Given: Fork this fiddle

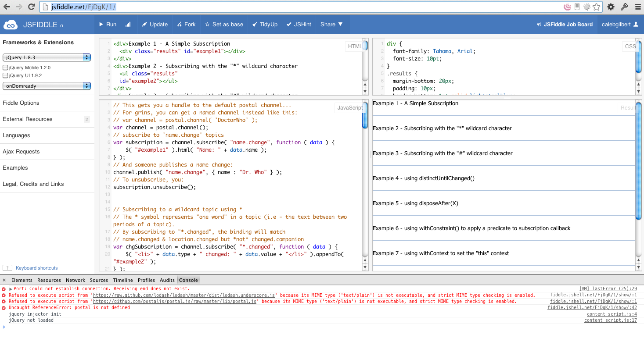Looking at the screenshot, I should click(x=187, y=25).
